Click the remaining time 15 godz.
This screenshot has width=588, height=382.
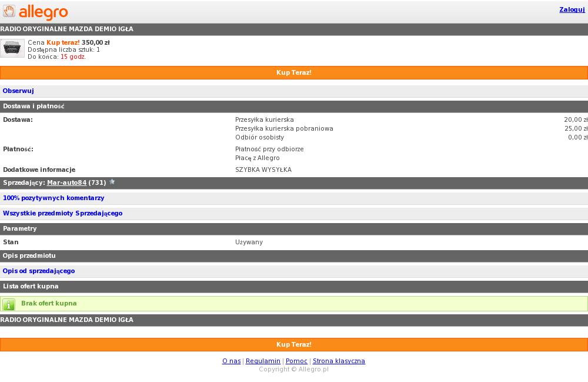[x=73, y=57]
